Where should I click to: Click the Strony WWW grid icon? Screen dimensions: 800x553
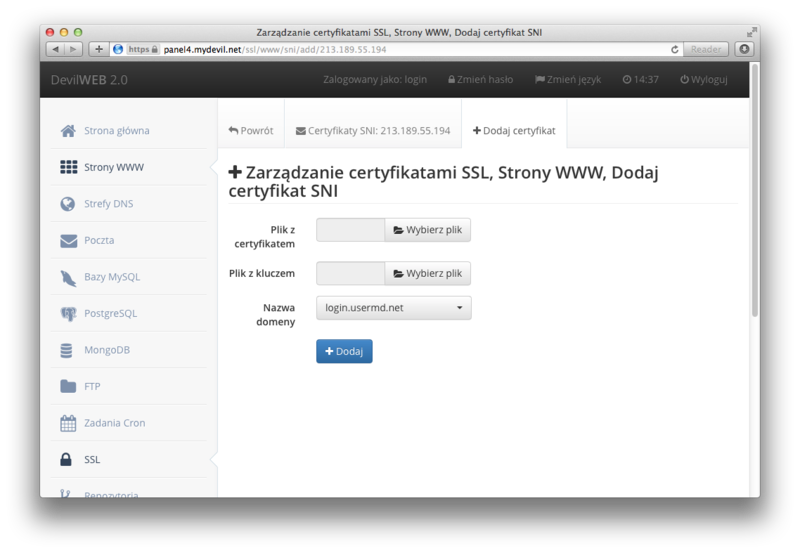(68, 167)
